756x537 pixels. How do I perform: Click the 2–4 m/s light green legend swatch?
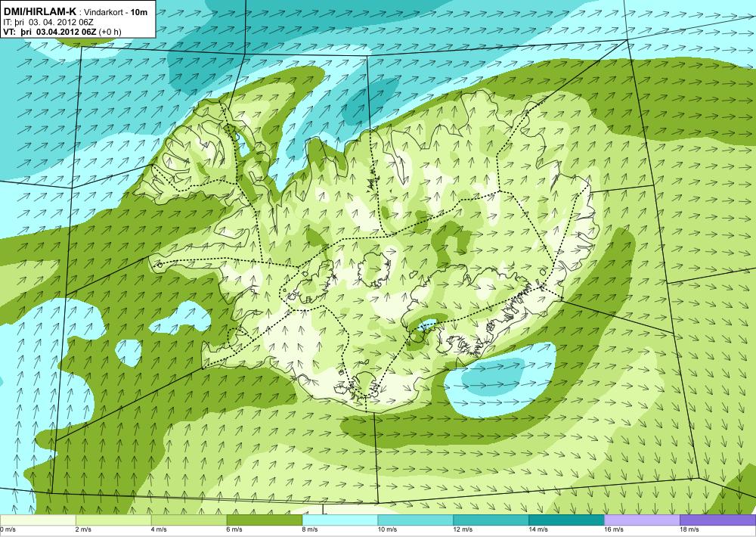coord(113,520)
